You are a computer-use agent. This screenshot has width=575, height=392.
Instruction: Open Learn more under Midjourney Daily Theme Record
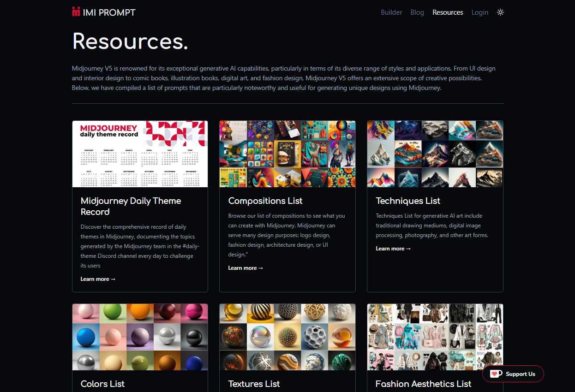(98, 279)
